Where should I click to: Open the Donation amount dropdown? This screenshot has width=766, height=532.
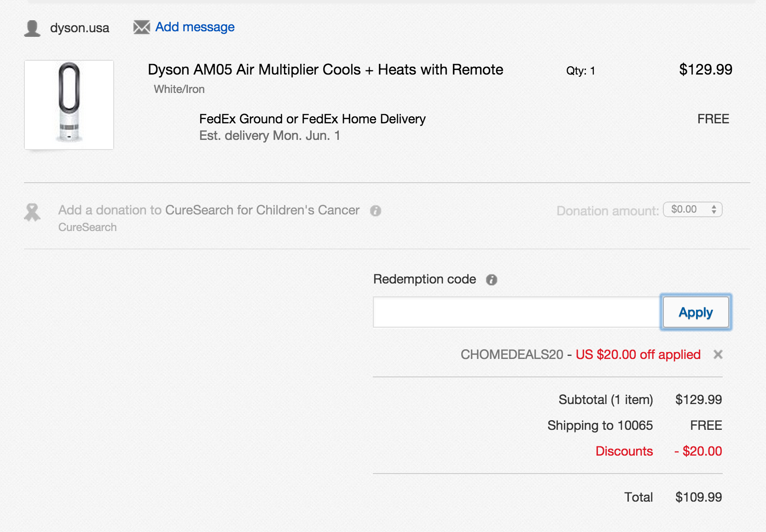692,209
